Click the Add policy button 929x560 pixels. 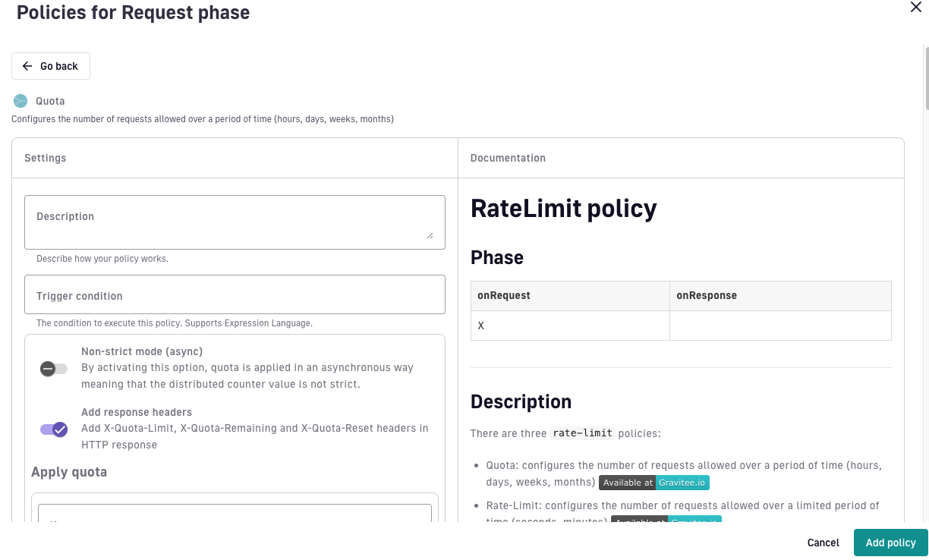click(x=891, y=543)
